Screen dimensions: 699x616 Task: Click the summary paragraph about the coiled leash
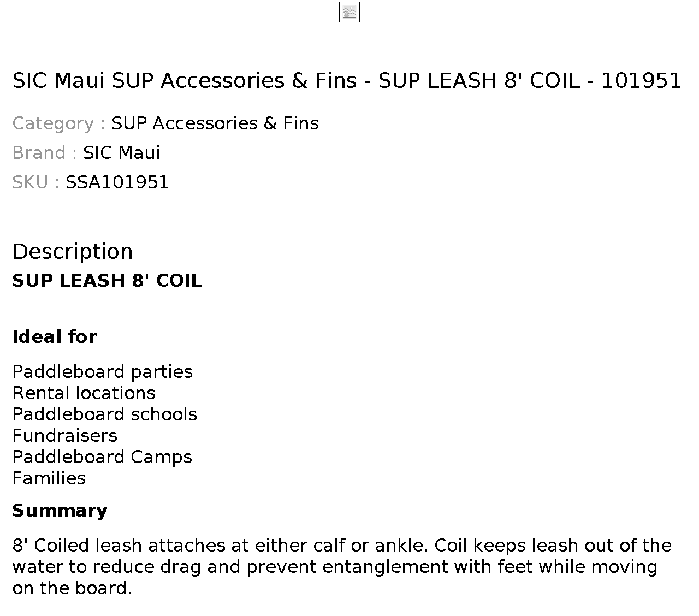click(x=342, y=567)
